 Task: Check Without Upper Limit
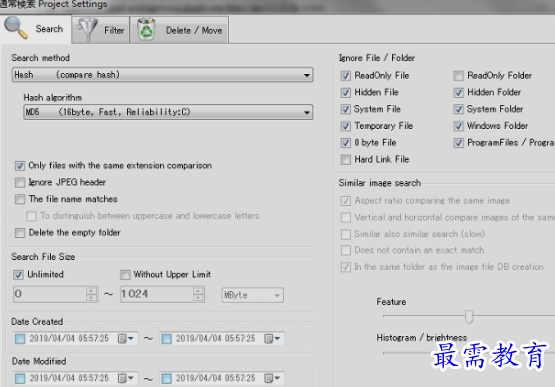click(125, 274)
